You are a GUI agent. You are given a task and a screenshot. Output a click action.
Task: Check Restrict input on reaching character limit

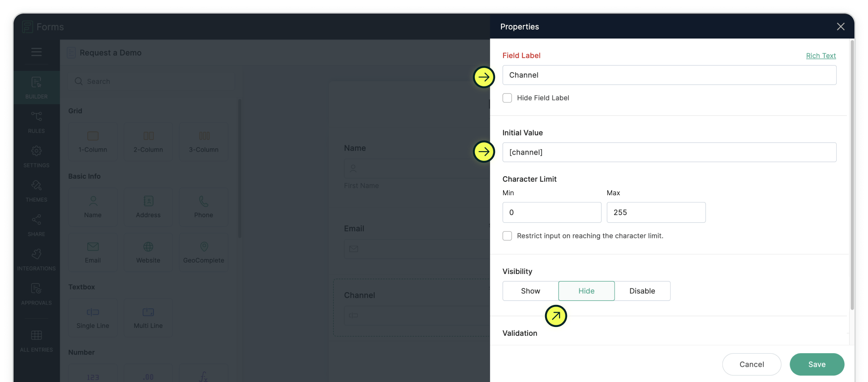tap(507, 236)
